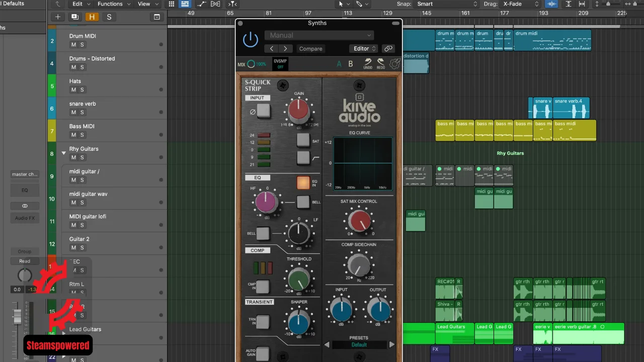Click the red SAT MIX CONTROL knob
Image resolution: width=644 pixels, height=362 pixels.
coord(360,220)
